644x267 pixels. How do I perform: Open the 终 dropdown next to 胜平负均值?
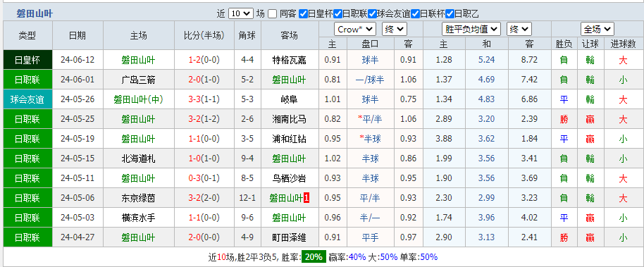[519, 29]
